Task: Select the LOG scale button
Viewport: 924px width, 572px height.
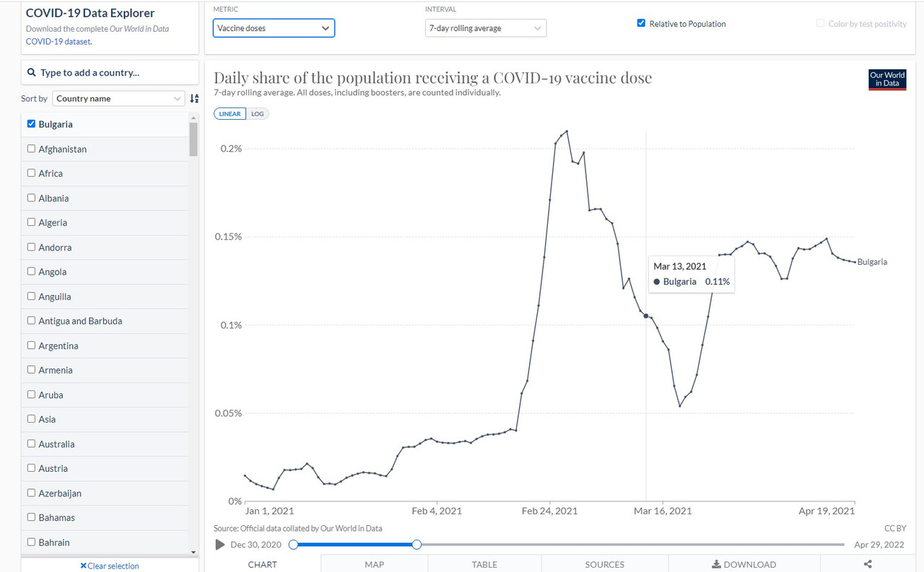Action: click(258, 114)
